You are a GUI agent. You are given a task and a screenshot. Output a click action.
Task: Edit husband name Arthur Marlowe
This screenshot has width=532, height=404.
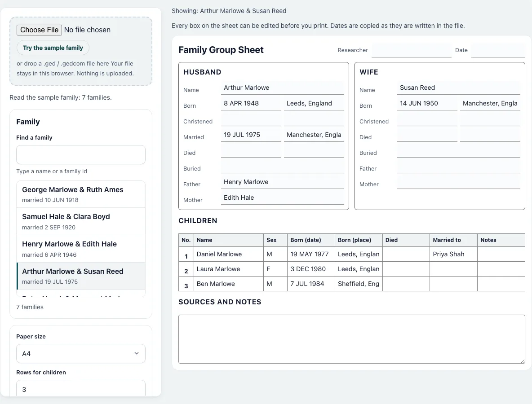(x=283, y=88)
